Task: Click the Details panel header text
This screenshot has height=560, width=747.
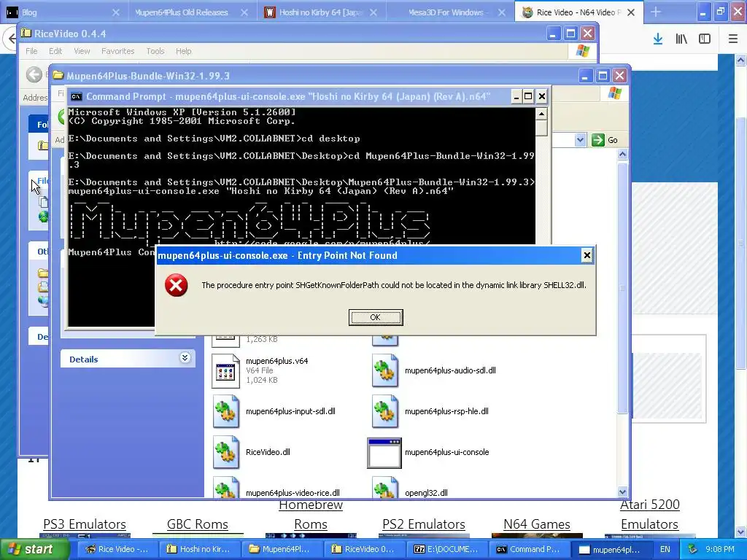Action: (x=84, y=359)
